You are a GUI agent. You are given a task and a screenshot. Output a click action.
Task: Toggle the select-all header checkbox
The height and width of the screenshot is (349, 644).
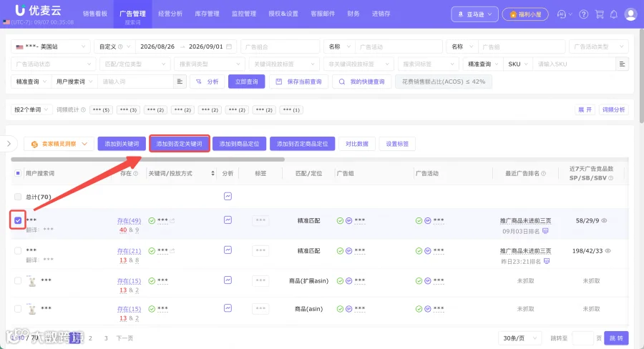18,173
